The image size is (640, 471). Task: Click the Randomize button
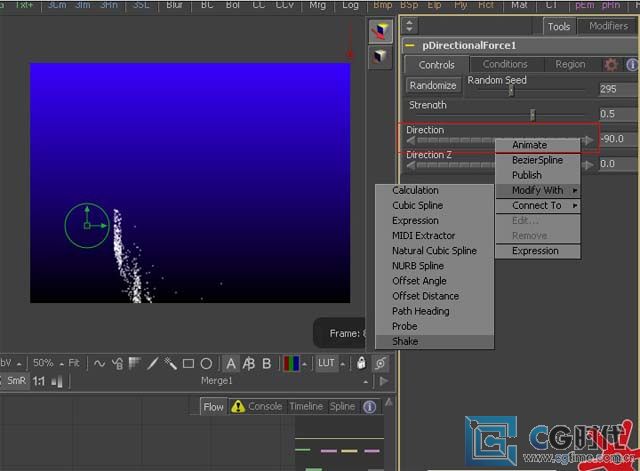point(433,85)
